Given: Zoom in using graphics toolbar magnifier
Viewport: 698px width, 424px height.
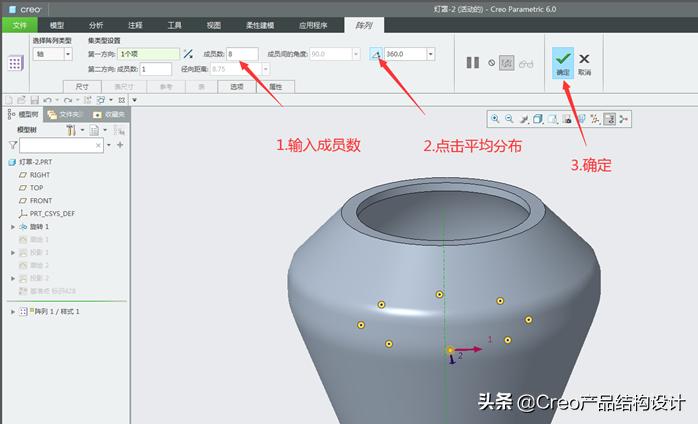Looking at the screenshot, I should [x=495, y=119].
